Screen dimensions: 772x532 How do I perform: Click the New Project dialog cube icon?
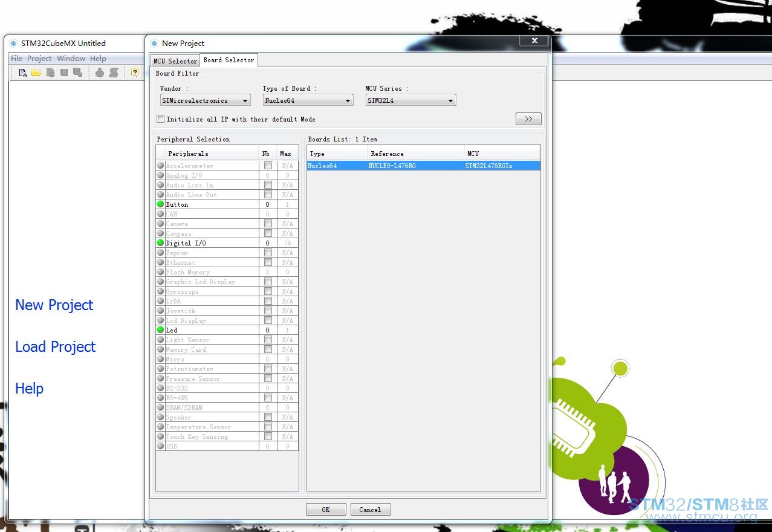[154, 44]
